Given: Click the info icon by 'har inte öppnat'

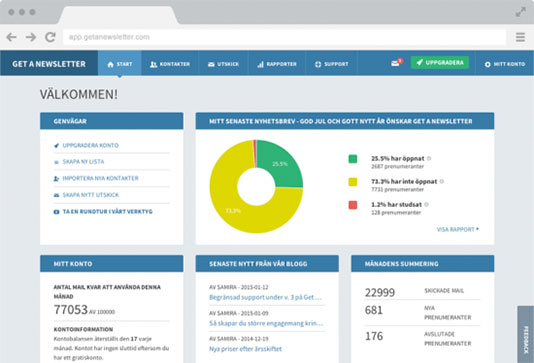Looking at the screenshot, I should [x=442, y=182].
